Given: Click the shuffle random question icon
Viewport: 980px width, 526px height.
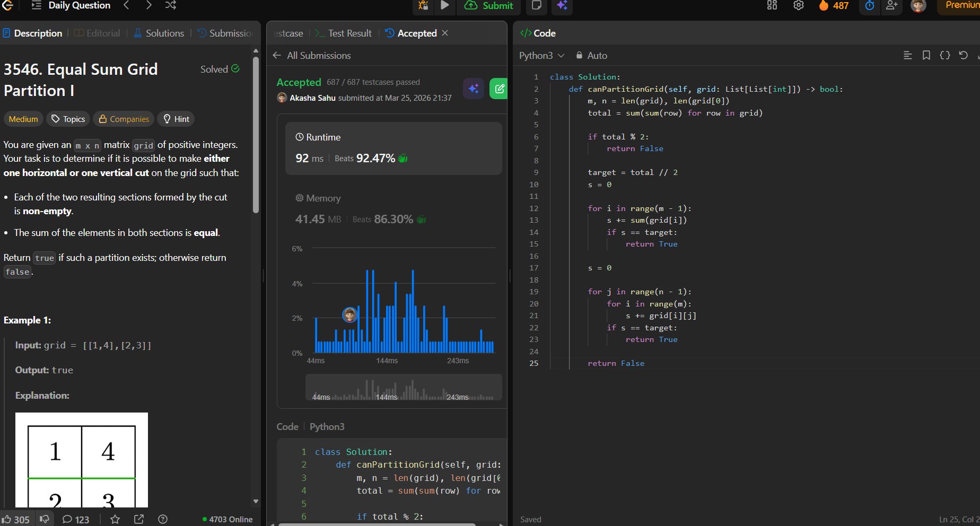Looking at the screenshot, I should tap(170, 5).
